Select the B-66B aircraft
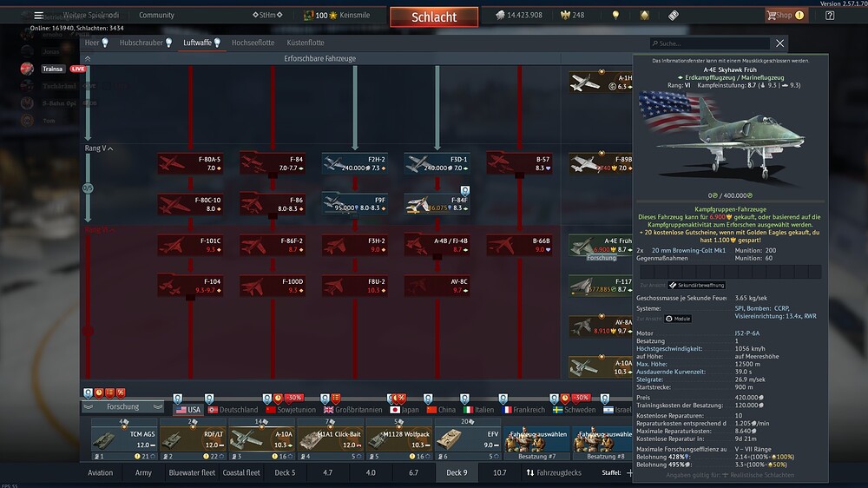This screenshot has width=868, height=488. click(x=519, y=246)
